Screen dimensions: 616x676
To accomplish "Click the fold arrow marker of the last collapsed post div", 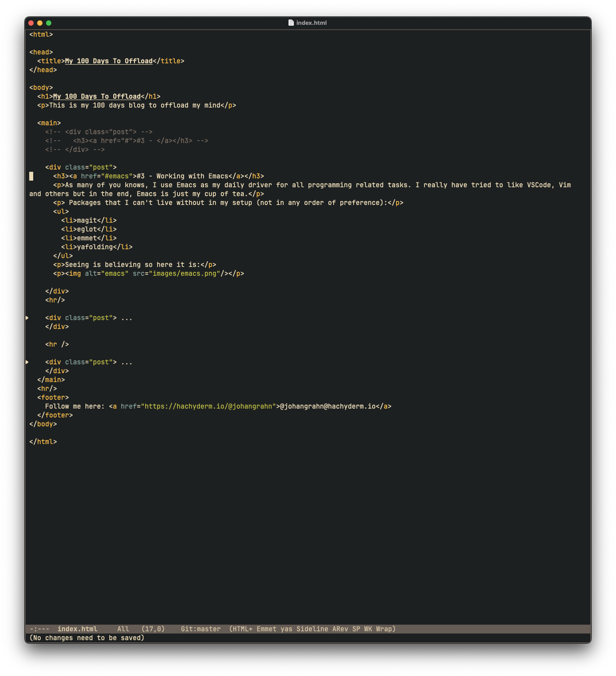I will 27,362.
